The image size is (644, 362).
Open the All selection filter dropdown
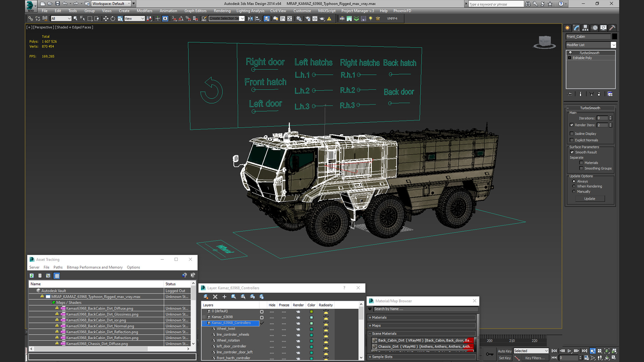click(61, 18)
